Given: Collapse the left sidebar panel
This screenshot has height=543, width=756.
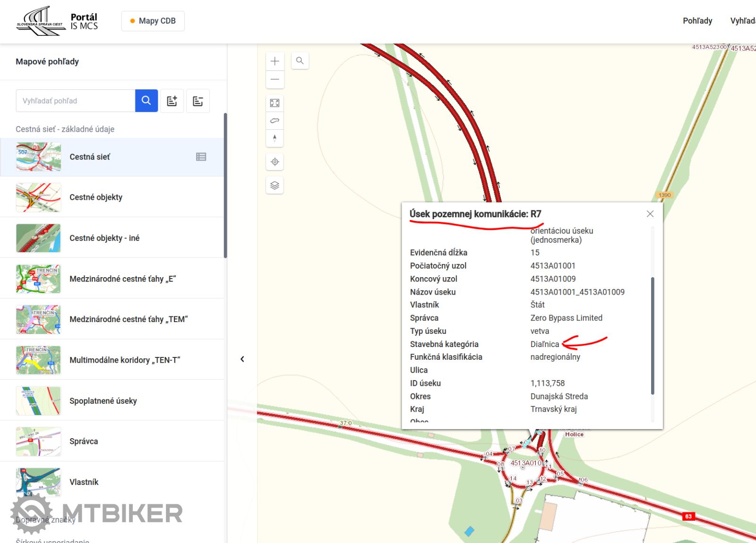Looking at the screenshot, I should pos(242,359).
